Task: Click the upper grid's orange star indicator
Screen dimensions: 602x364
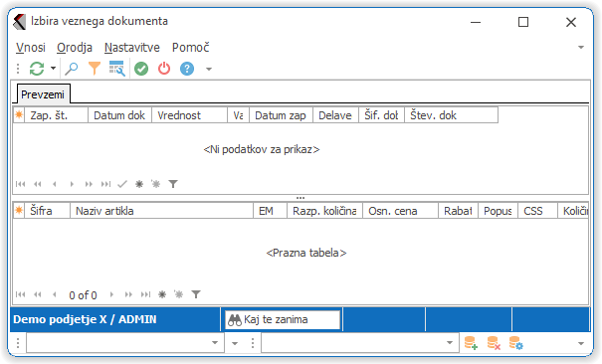Action: 19,115
